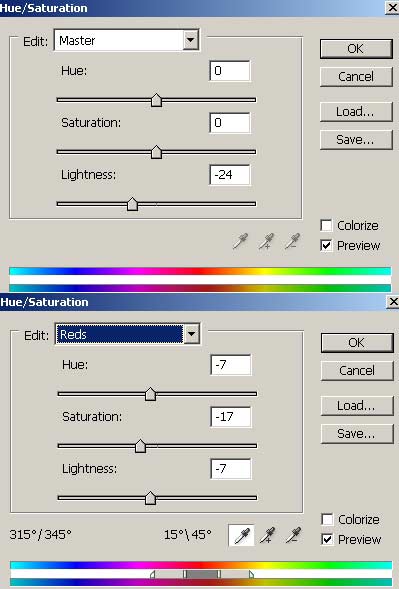Click the grayed eyedropper in Master dialog

pos(240,241)
